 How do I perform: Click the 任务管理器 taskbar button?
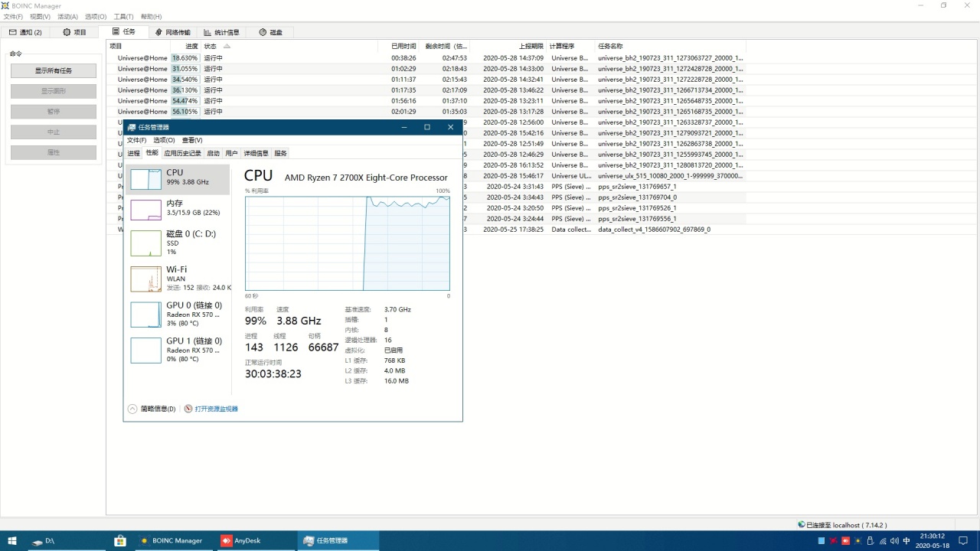338,540
